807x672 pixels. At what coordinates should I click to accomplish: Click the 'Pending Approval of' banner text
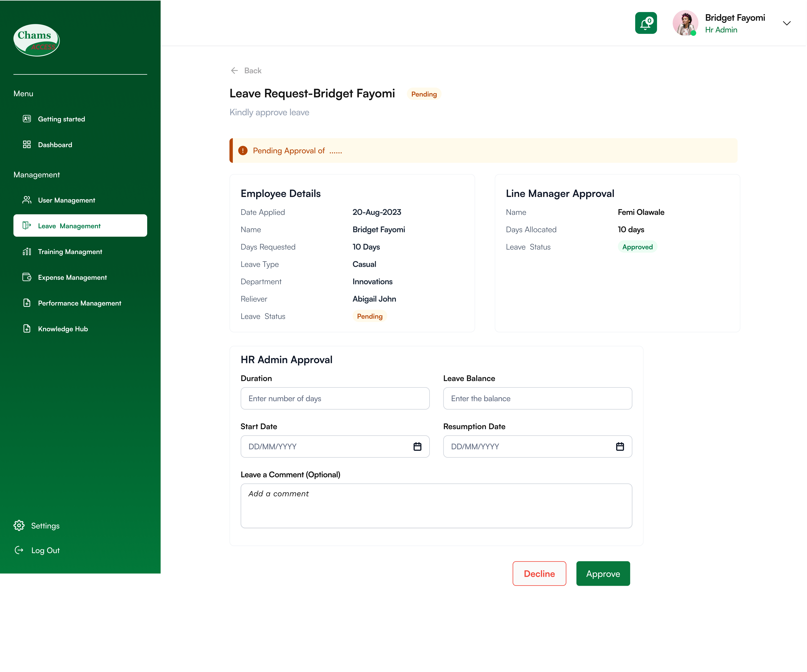point(297,151)
